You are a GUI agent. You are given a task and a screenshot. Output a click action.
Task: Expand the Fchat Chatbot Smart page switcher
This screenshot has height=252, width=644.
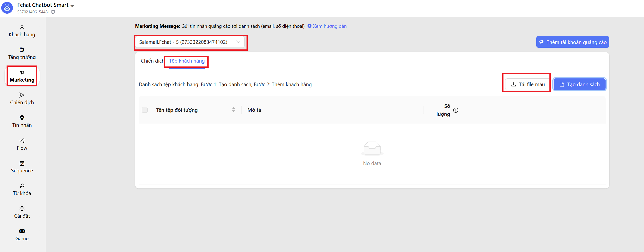tap(72, 6)
